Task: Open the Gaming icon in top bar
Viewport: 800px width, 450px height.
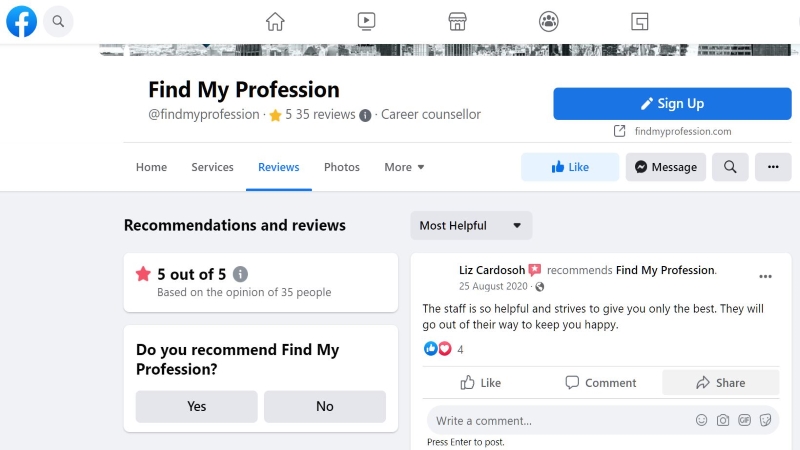Action: [639, 21]
